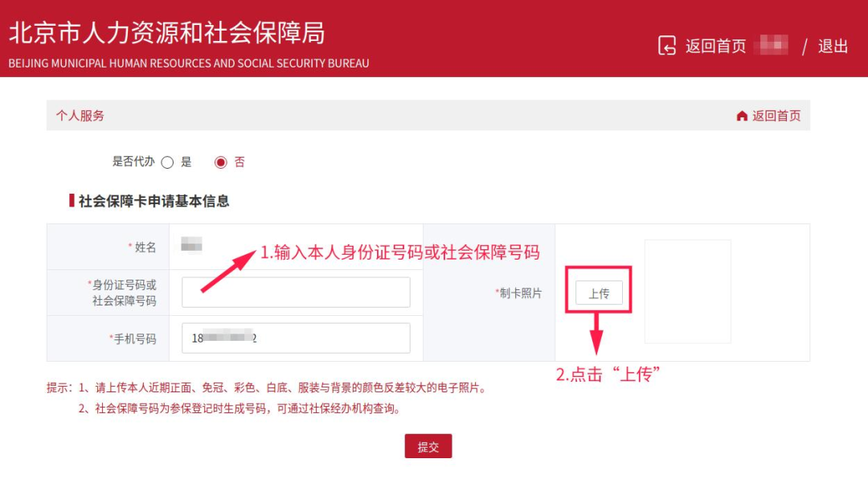Submit the form with 提交 button
Image resolution: width=868 pixels, height=504 pixels.
coord(428,446)
